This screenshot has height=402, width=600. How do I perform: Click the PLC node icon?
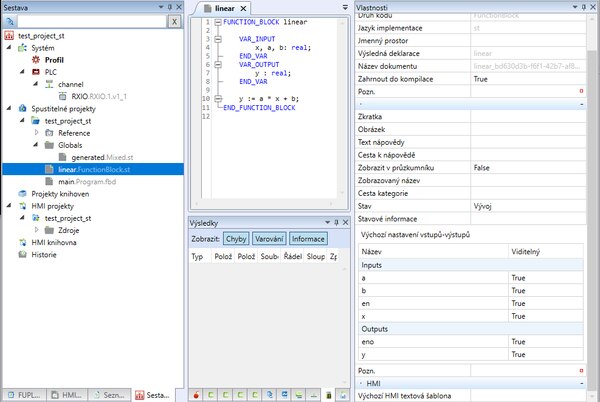click(x=36, y=73)
